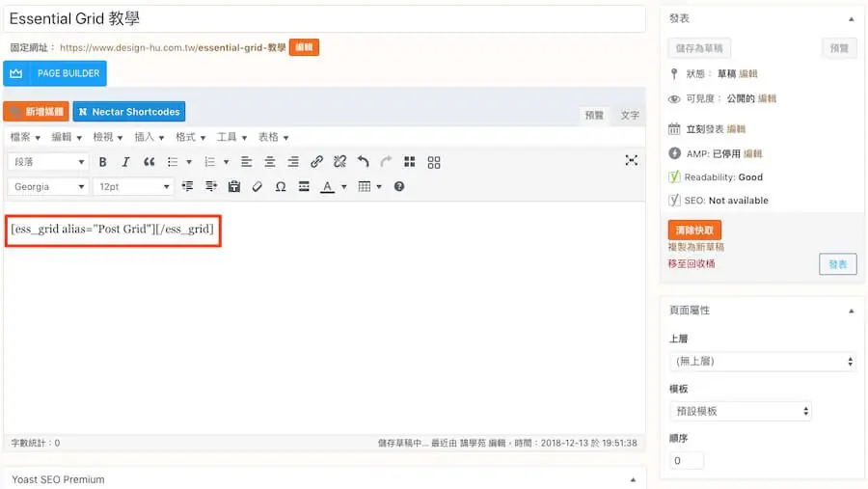
Task: Open 工具 tools menu
Action: tap(231, 137)
